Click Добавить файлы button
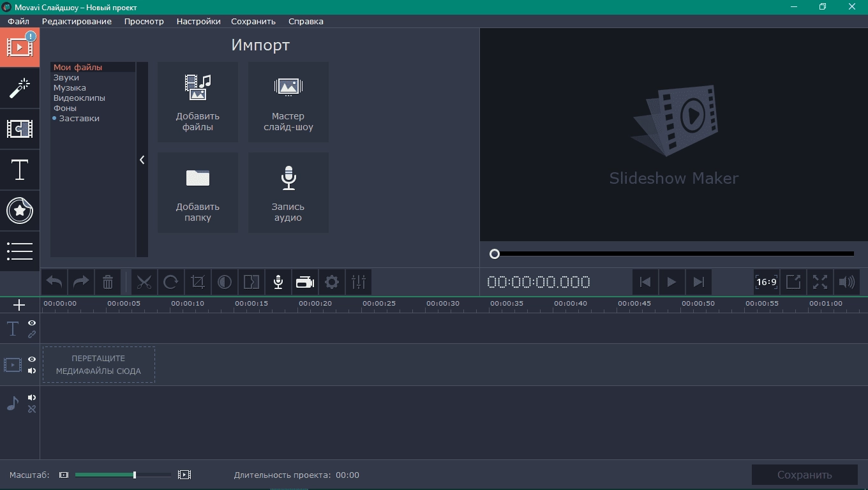The height and width of the screenshot is (490, 868). tap(198, 102)
